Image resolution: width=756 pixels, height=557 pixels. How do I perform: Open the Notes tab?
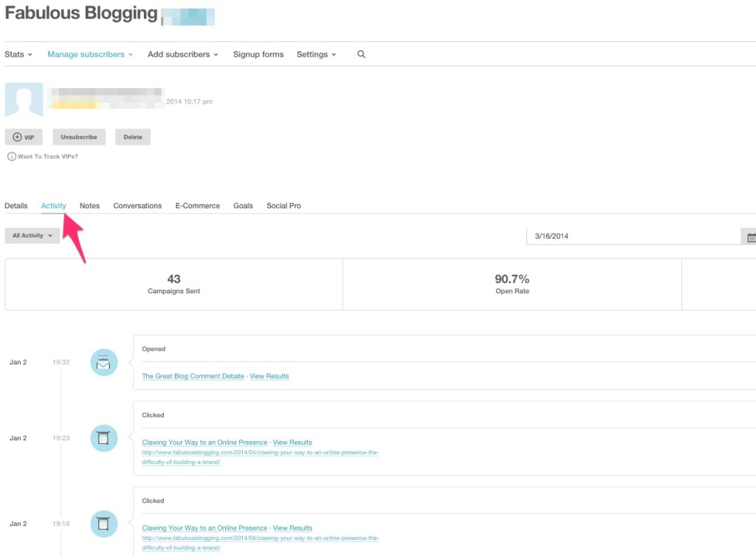pyautogui.click(x=89, y=205)
